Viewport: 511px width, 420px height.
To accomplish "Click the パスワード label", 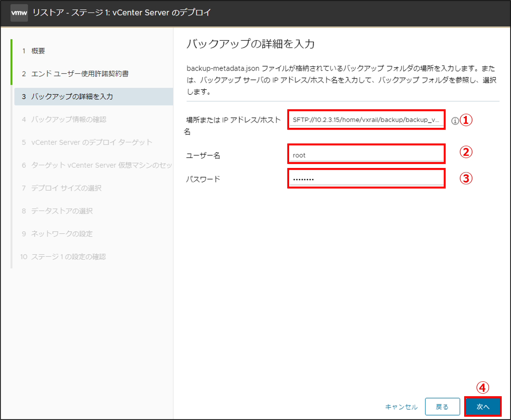I will click(203, 179).
